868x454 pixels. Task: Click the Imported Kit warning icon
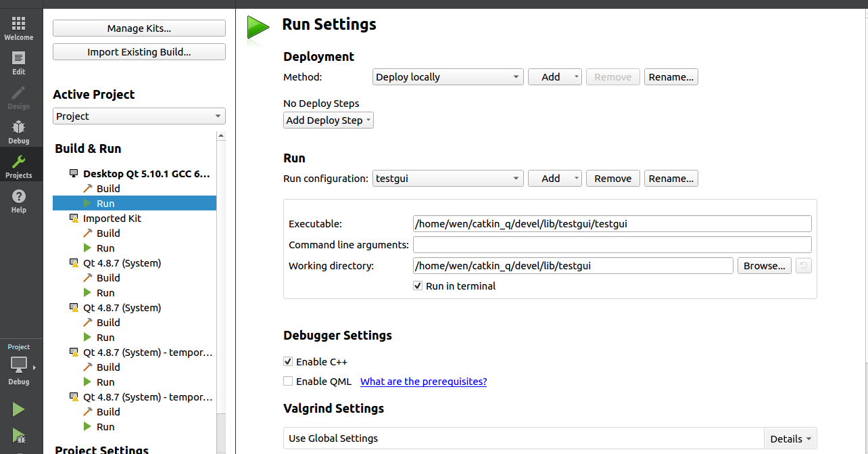[74, 219]
